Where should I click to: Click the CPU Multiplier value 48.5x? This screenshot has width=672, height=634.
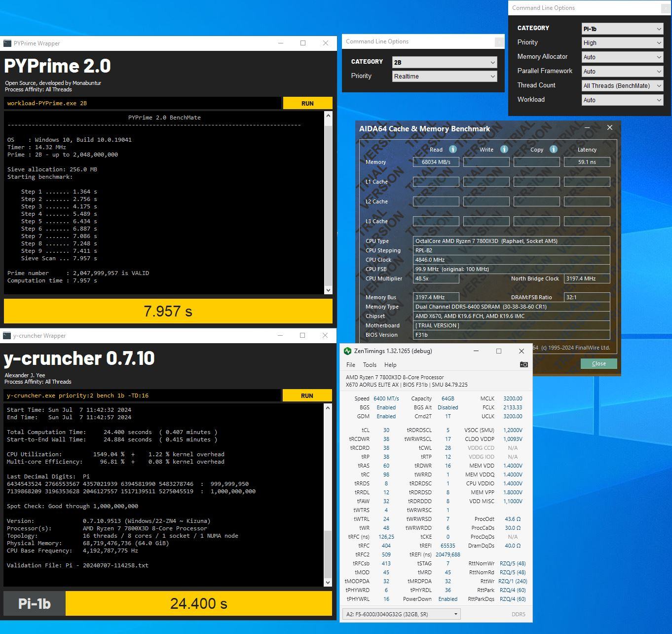point(436,278)
